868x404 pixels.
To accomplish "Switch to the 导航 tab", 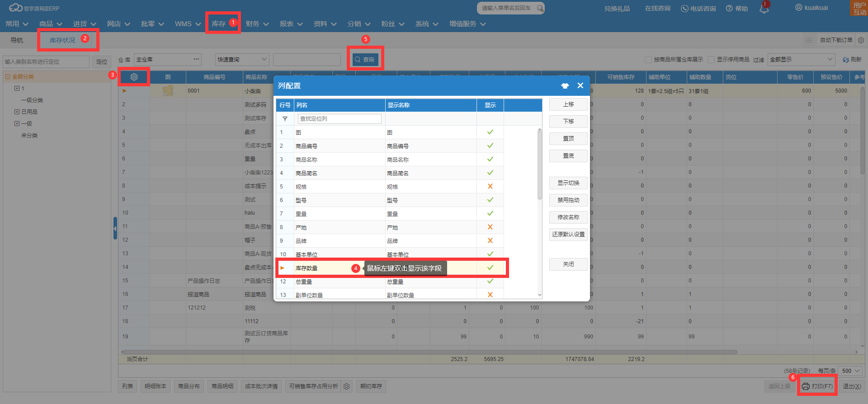I will tap(17, 40).
